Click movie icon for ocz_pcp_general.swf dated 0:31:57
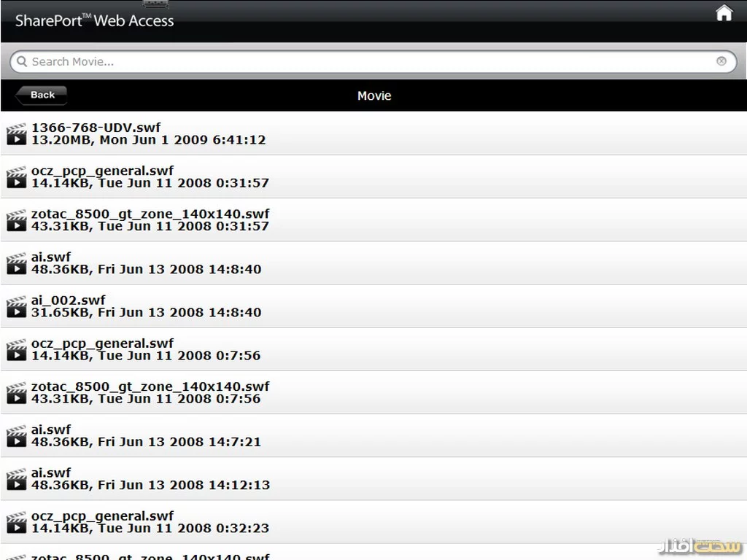The height and width of the screenshot is (560, 747). (16, 177)
